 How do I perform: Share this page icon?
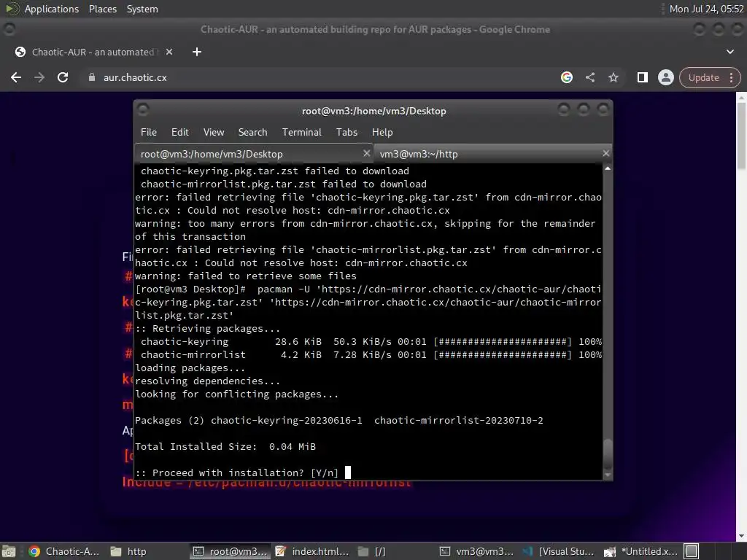pos(589,77)
